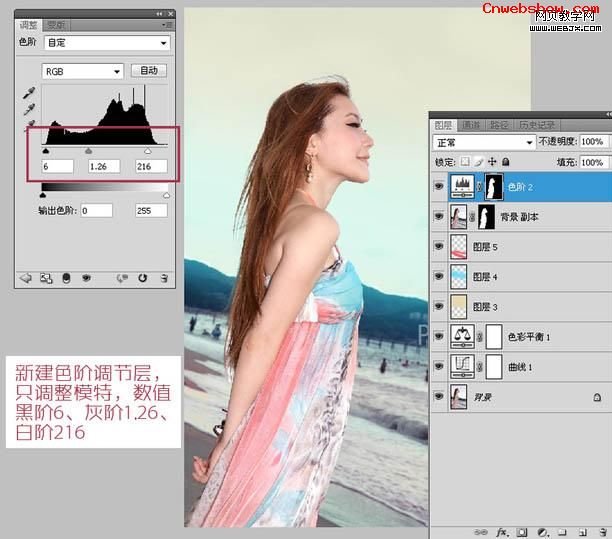Click the lock all icon in Layers panel
Image resolution: width=612 pixels, height=539 pixels.
[x=506, y=162]
